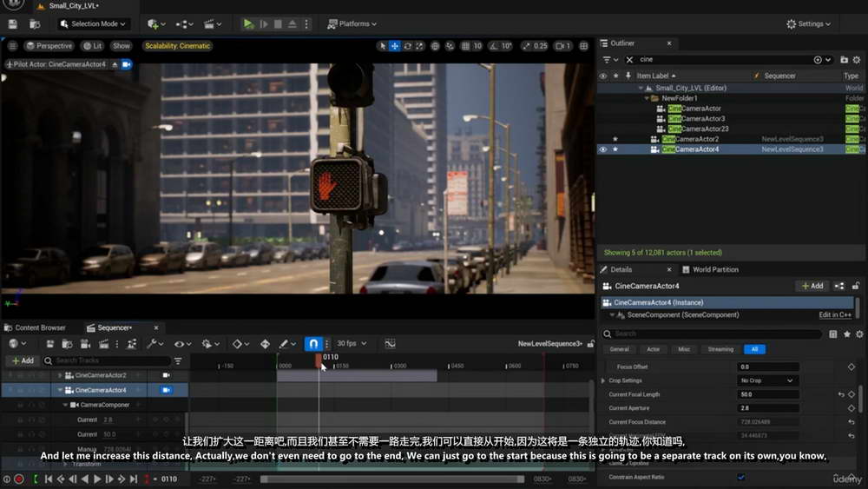Image resolution: width=868 pixels, height=489 pixels.
Task: Toggle grid snapping icon
Action: coord(465,46)
